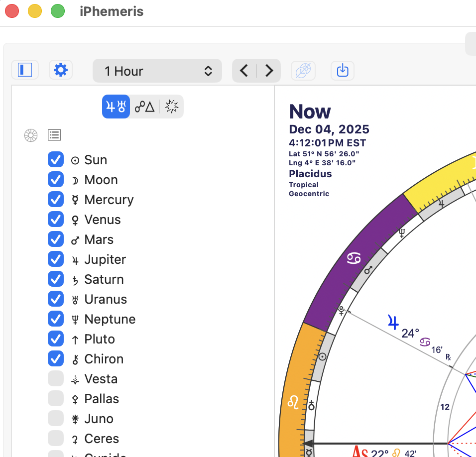
Task: Disable the Pluto checkbox
Action: [56, 339]
